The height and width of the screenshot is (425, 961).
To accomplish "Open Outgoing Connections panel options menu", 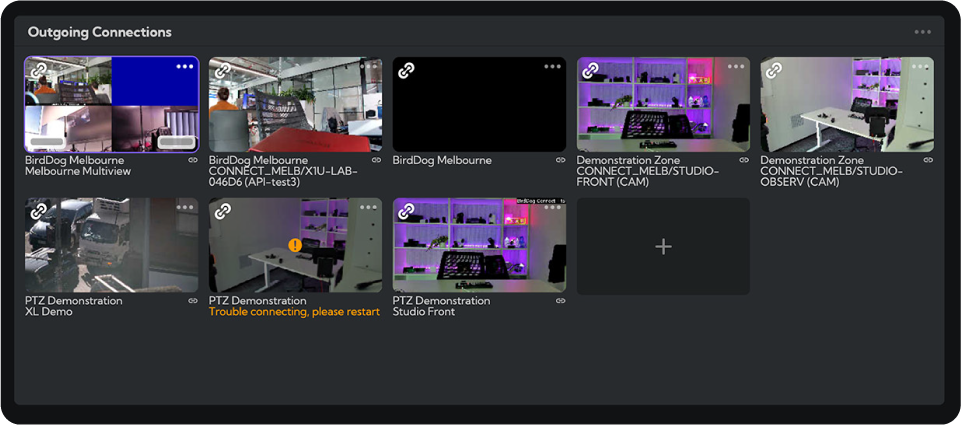I will [x=922, y=32].
